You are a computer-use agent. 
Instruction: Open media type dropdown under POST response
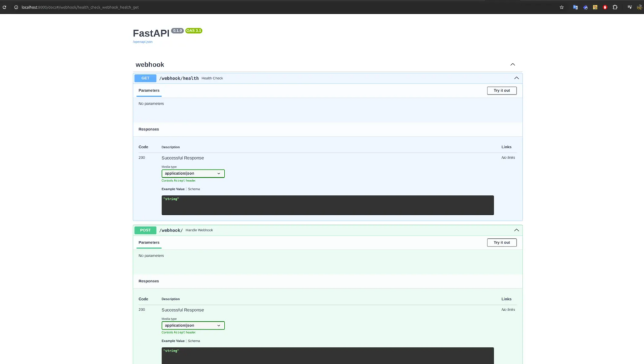[193, 326]
